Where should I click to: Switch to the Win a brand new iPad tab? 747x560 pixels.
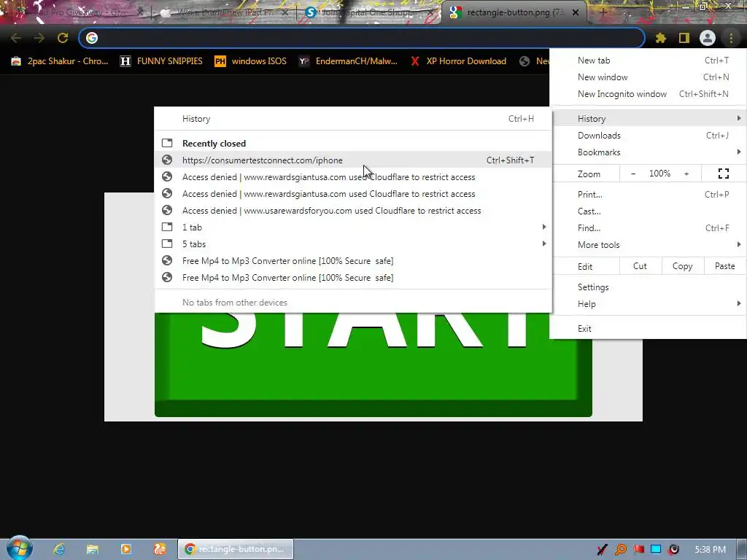pyautogui.click(x=224, y=12)
